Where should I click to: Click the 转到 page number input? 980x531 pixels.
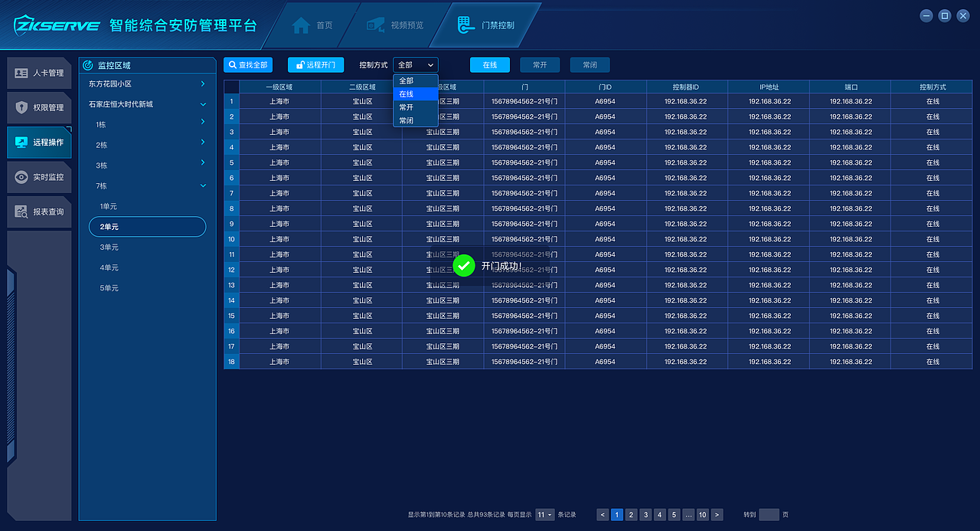[769, 515]
